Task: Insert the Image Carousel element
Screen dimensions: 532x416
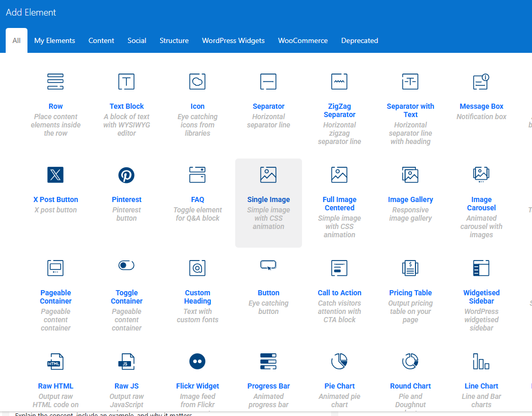Action: [481, 203]
